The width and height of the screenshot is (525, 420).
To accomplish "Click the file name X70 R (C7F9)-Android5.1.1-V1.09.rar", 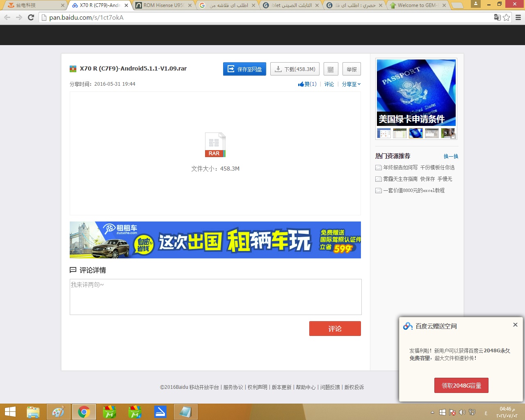I will pyautogui.click(x=133, y=68).
